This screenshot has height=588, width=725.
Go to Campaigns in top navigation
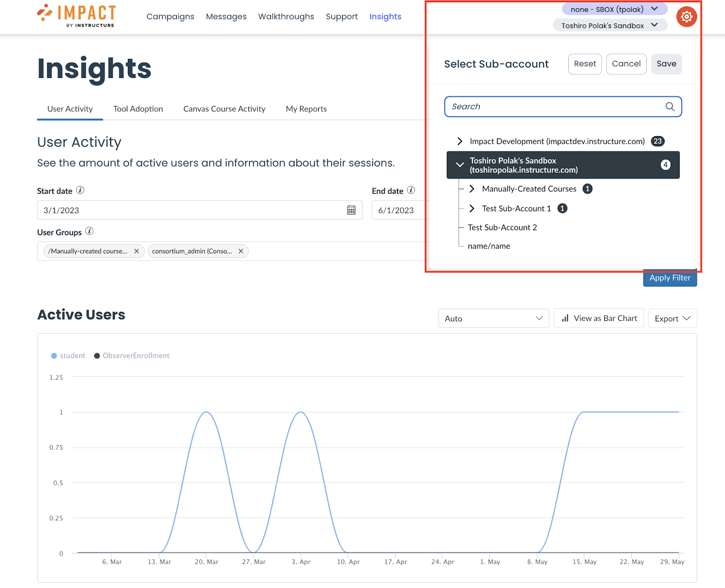[170, 16]
